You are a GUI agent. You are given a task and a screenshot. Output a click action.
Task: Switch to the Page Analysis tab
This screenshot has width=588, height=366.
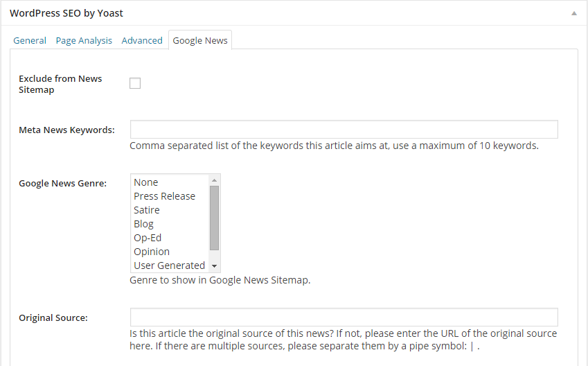84,40
